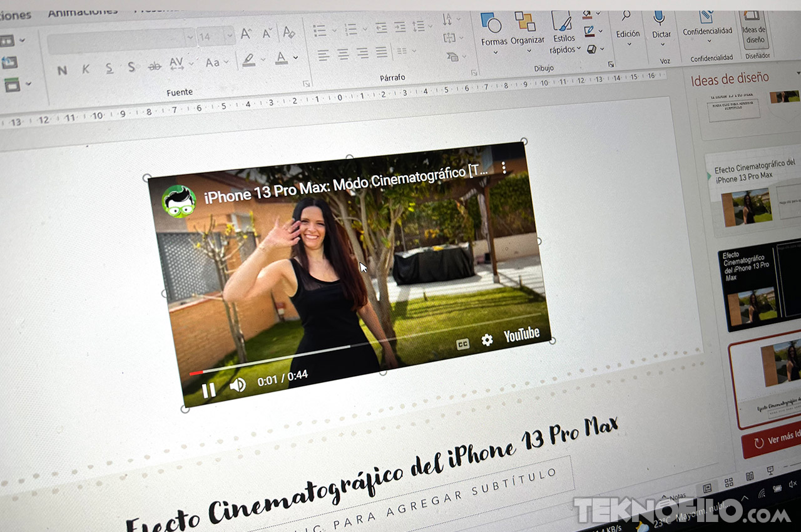The width and height of the screenshot is (801, 532).
Task: Increase font size
Action: (247, 34)
